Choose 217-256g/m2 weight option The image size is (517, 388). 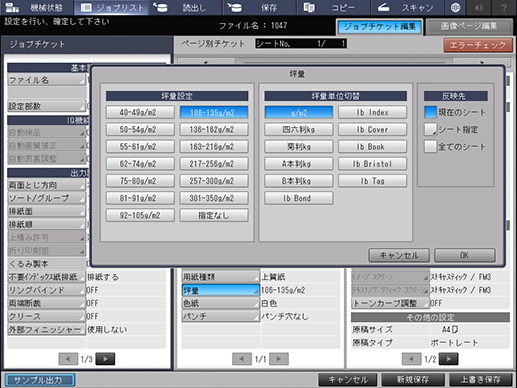tap(214, 164)
